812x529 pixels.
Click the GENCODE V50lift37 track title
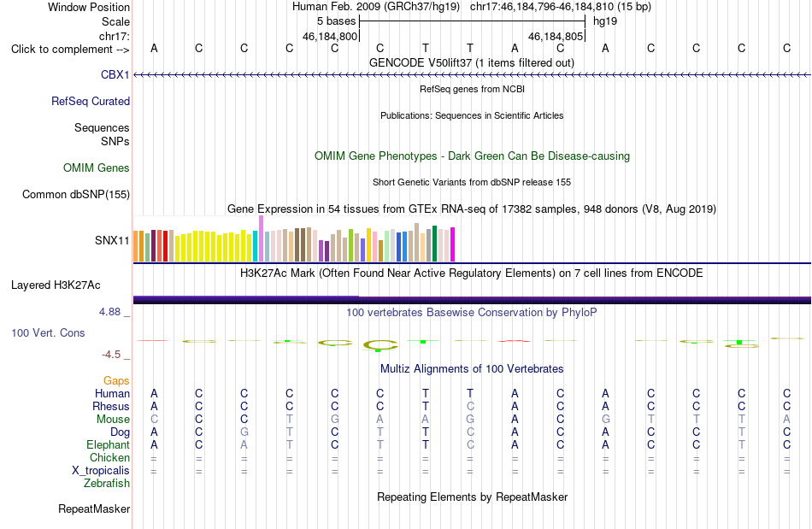point(472,62)
